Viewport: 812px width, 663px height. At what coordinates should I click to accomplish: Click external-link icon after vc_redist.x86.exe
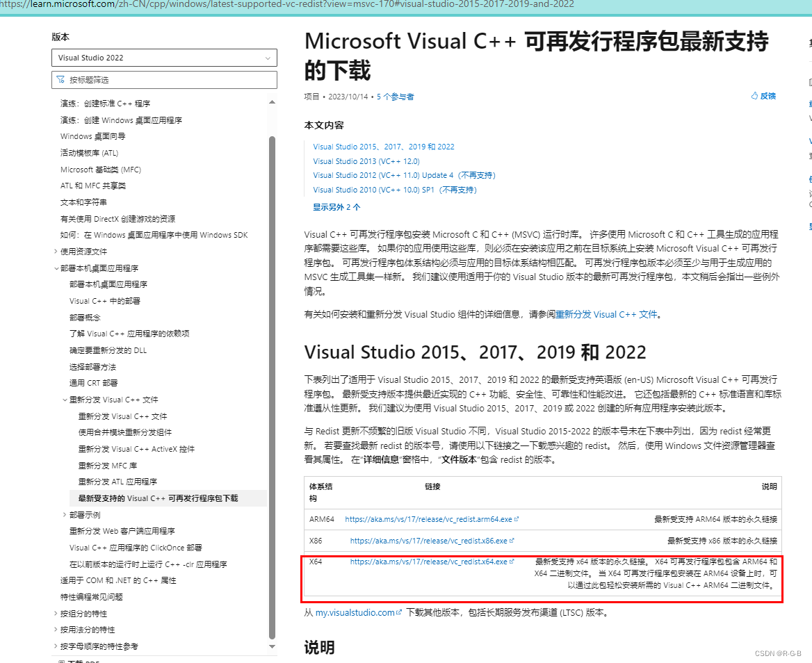(512, 540)
